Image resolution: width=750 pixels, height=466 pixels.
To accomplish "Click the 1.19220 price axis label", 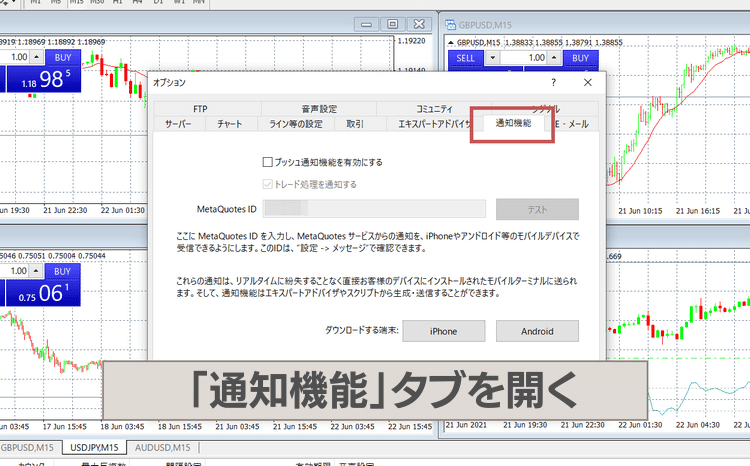I will 412,41.
